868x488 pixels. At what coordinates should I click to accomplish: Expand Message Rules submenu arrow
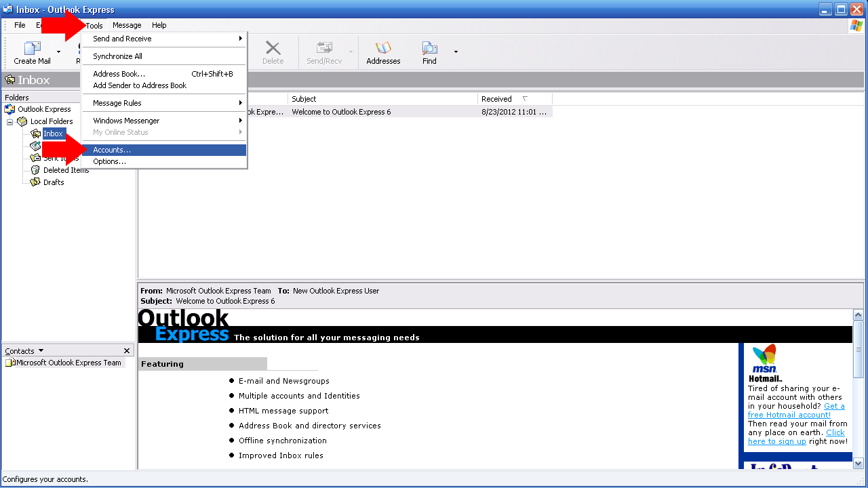pos(240,103)
